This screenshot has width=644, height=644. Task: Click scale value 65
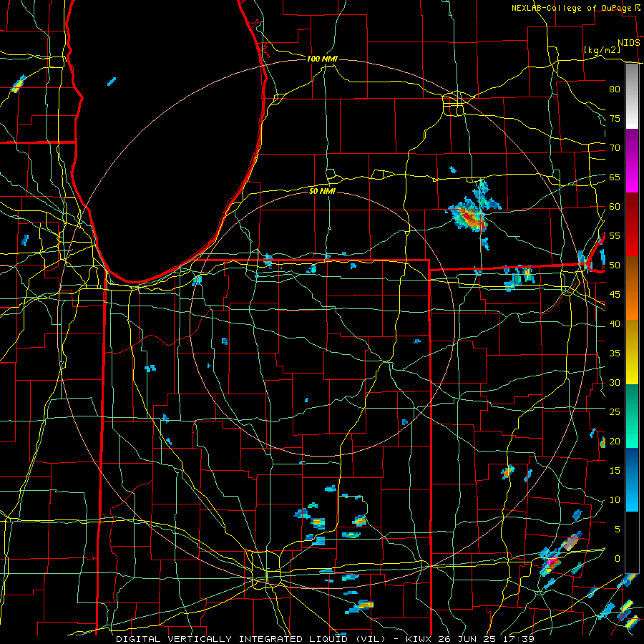click(615, 177)
